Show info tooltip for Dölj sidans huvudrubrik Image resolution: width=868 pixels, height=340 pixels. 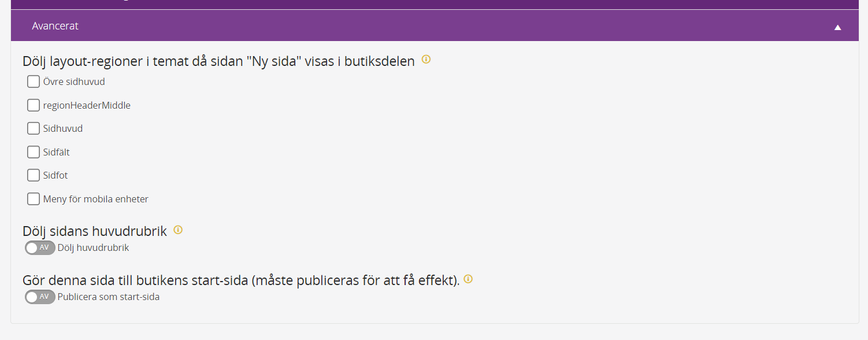pos(178,230)
